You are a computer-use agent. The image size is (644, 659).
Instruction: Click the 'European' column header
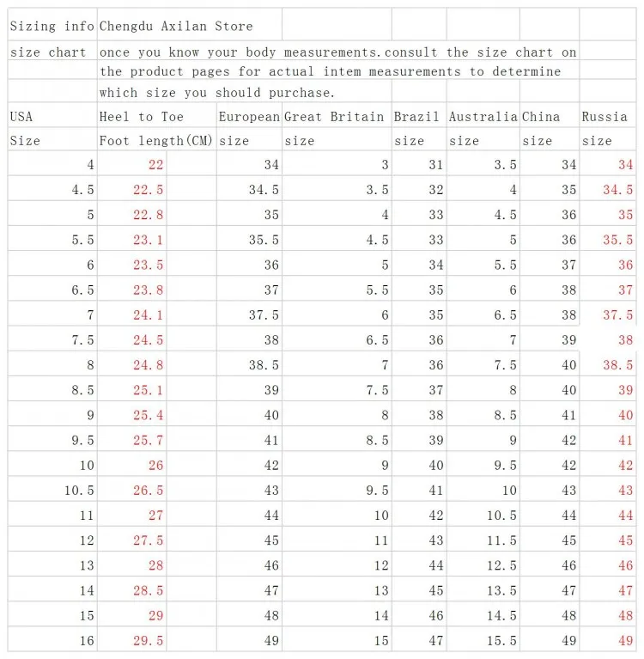point(249,116)
